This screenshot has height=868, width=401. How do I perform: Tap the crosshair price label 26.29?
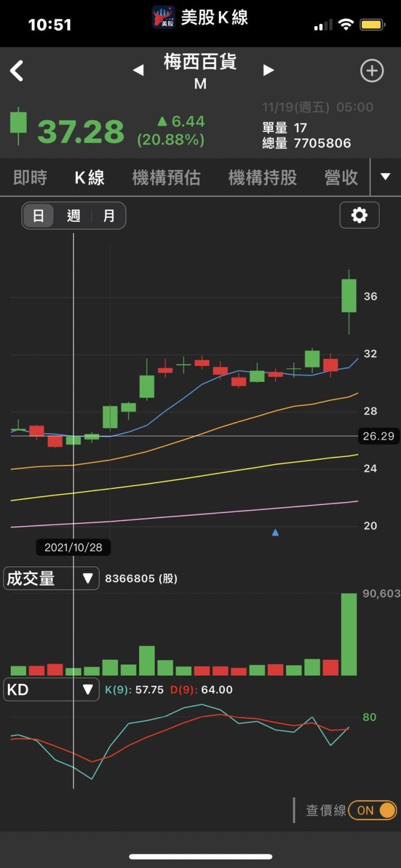coord(379,436)
